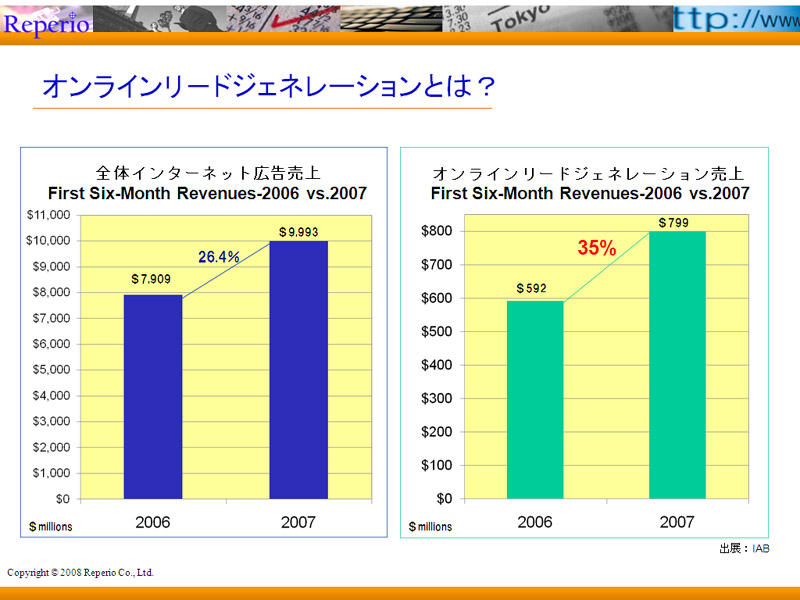Click the Reperio logo in the header

(x=47, y=21)
